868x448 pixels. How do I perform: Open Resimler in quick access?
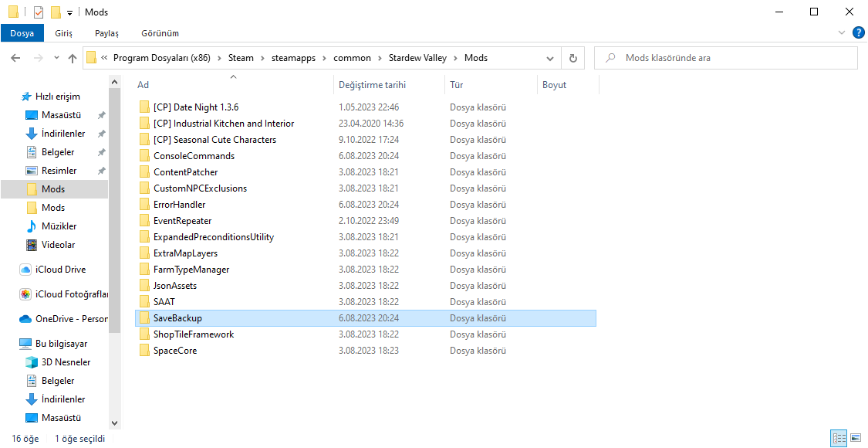(59, 171)
